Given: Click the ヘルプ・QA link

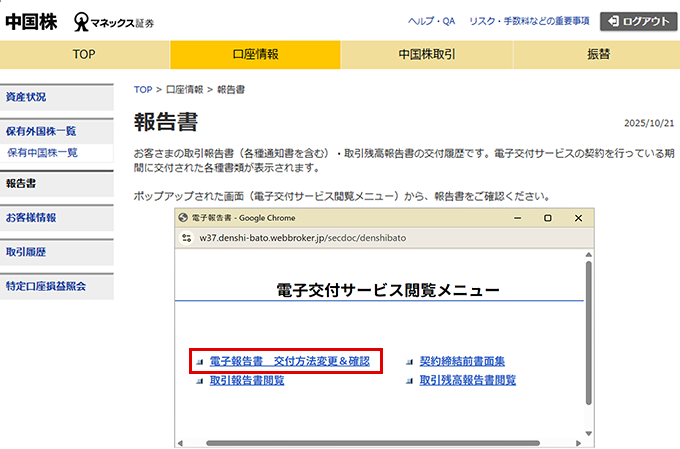Looking at the screenshot, I should click(432, 21).
